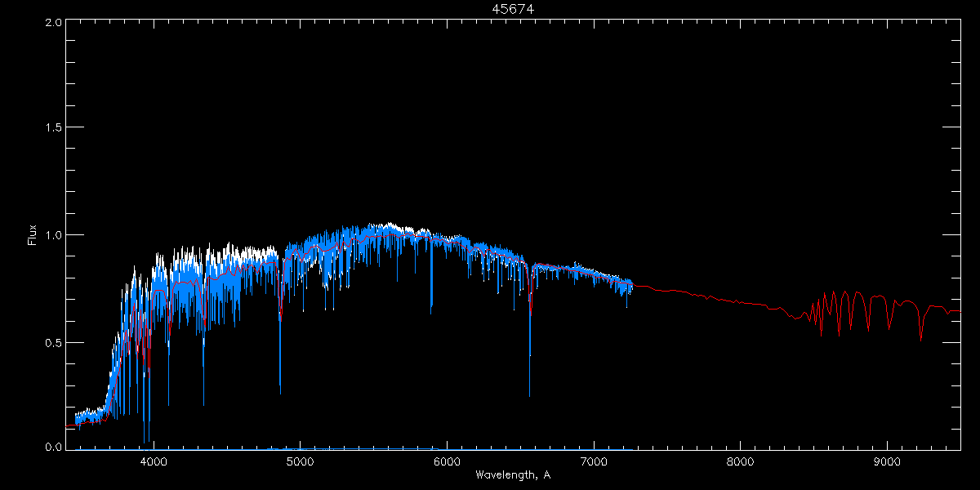Viewport: 980px width, 490px height.
Task: Select the 5000 wavelength tick label
Action: click(301, 461)
